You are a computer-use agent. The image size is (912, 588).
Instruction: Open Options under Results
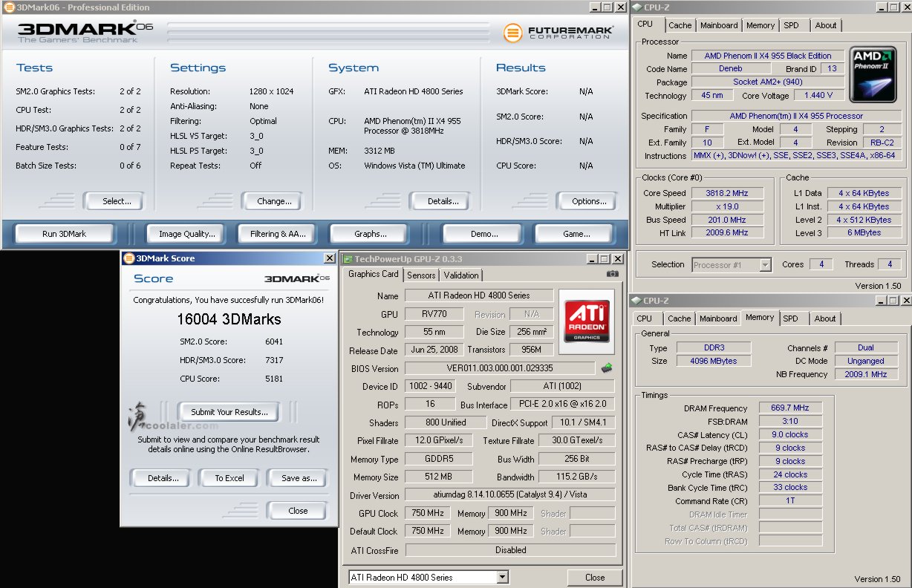click(x=589, y=201)
